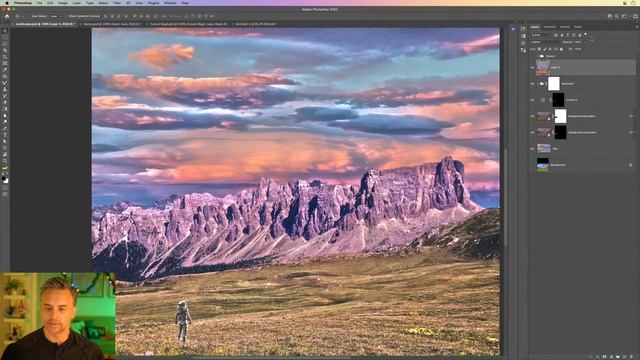Open the File menu
The height and width of the screenshot is (360, 640).
click(x=39, y=3)
